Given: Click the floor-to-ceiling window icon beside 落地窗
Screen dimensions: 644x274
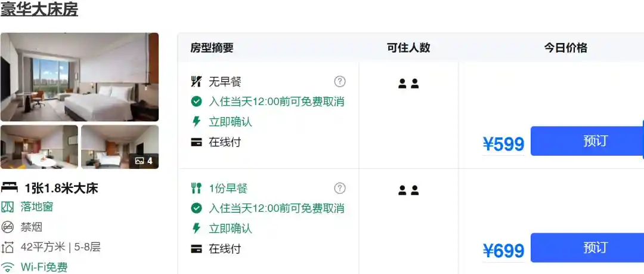Looking at the screenshot, I should point(7,207).
